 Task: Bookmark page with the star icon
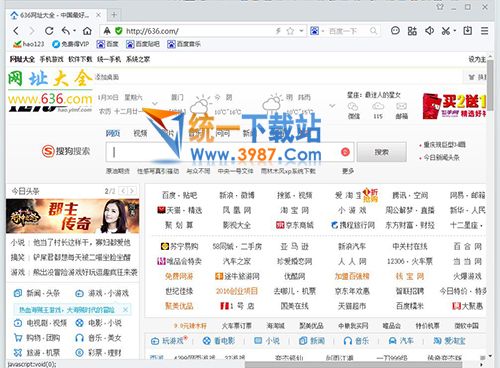pyautogui.click(x=290, y=31)
